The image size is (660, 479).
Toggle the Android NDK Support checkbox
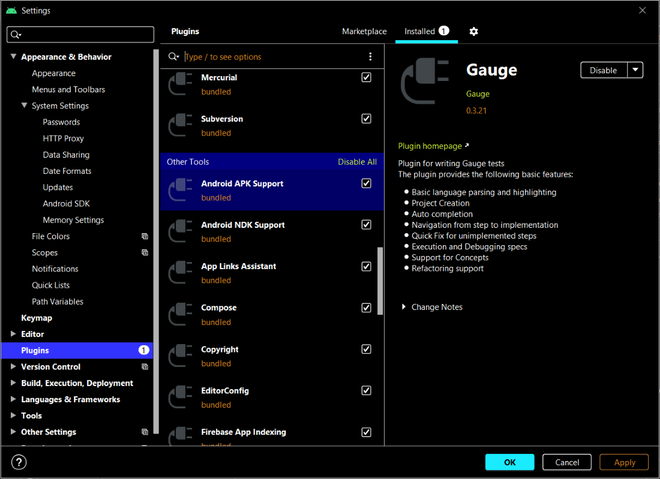[366, 225]
